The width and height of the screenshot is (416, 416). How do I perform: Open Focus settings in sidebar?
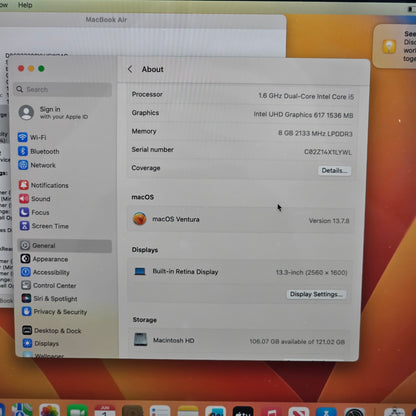tap(34, 212)
